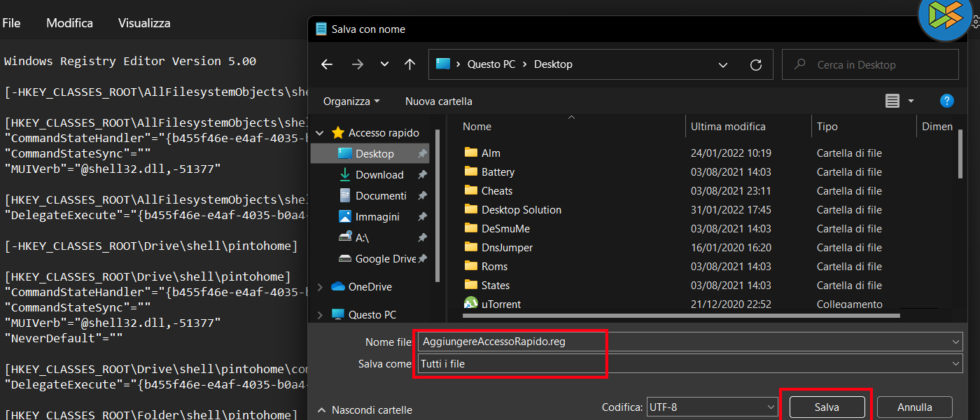Open the Salva come file type dropdown

tap(690, 365)
